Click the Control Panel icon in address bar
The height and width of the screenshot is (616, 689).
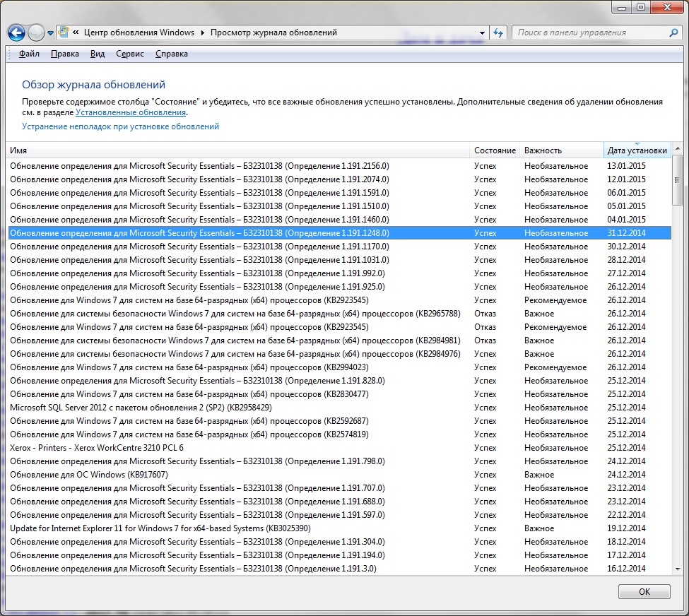click(x=64, y=32)
